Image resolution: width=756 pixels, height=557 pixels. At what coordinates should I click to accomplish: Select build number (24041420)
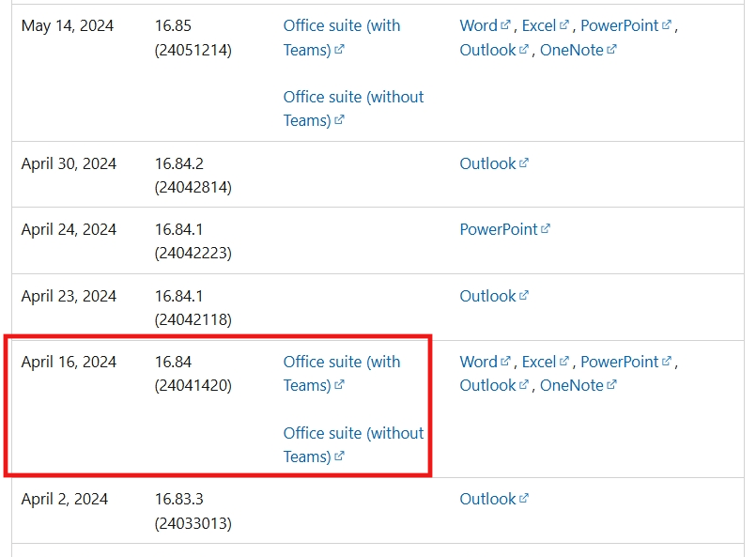tap(193, 385)
